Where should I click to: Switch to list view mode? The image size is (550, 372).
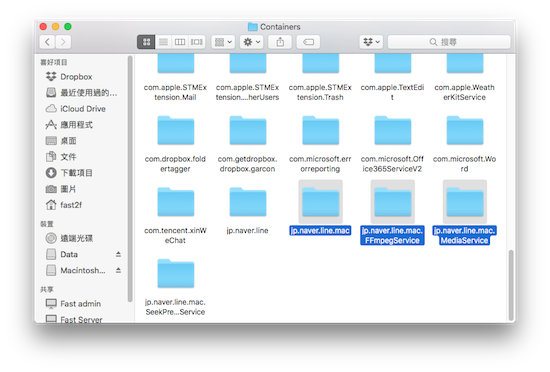(163, 42)
